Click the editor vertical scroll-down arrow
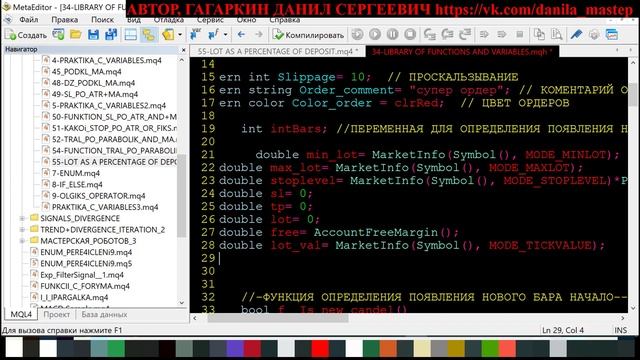The width and height of the screenshot is (640, 360). 633,308
